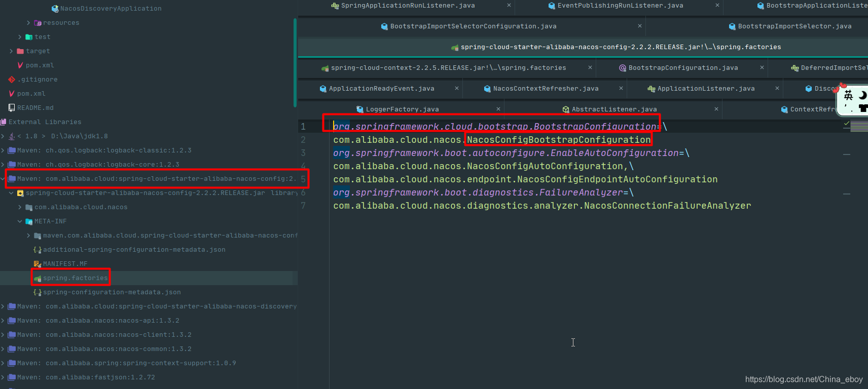Expand nacos-api:1.3.2 Maven library
The height and width of the screenshot is (389, 868).
pyautogui.click(x=3, y=321)
